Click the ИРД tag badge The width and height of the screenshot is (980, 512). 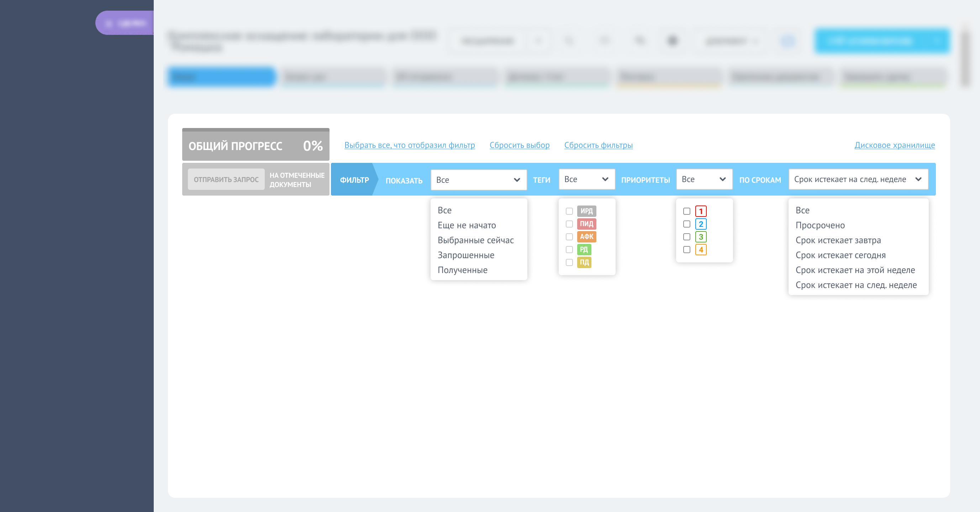pos(586,211)
